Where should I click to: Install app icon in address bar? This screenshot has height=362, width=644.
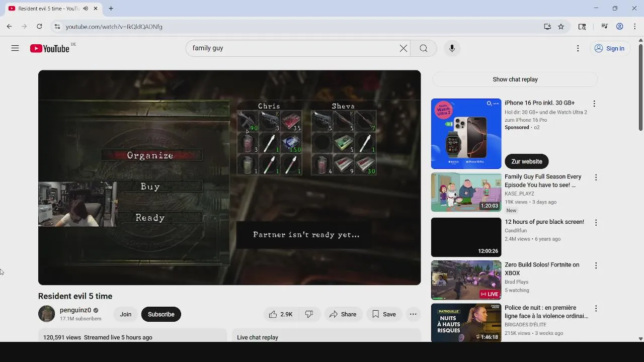tap(547, 27)
